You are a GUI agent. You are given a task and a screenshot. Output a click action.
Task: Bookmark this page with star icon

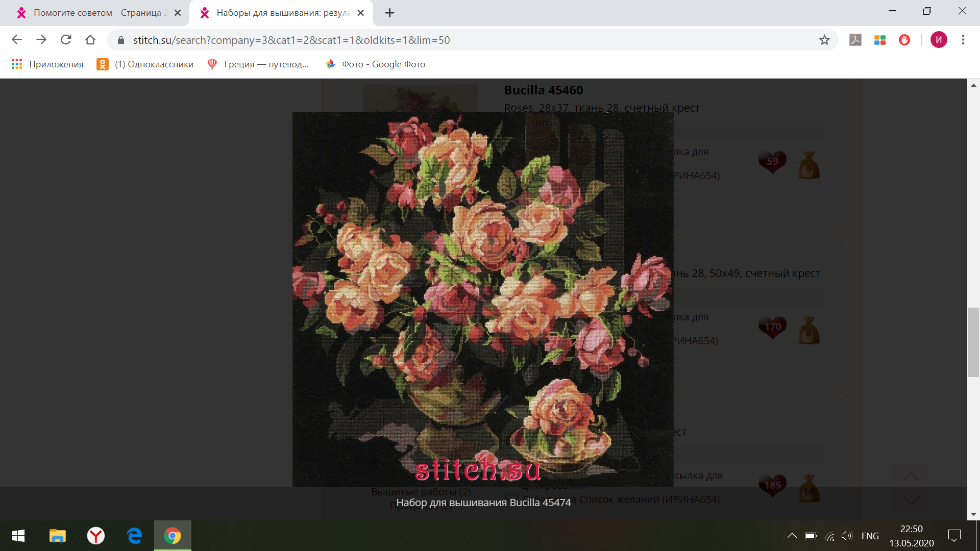pyautogui.click(x=824, y=40)
